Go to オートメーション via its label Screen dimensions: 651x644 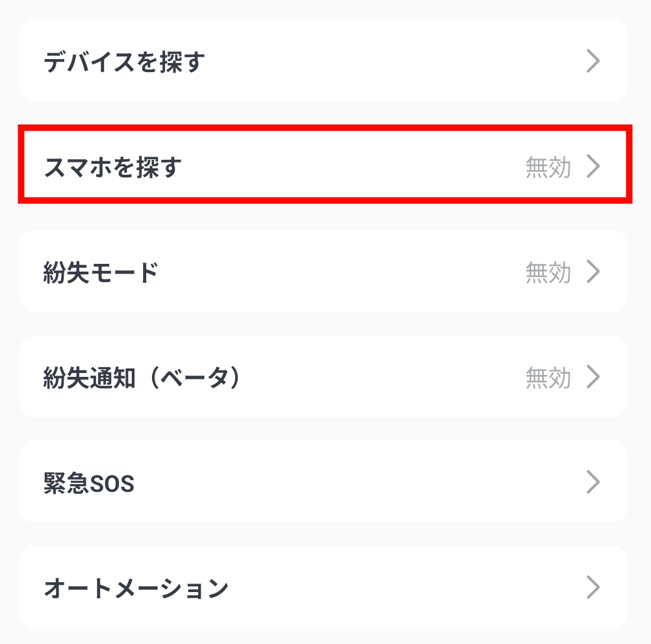click(x=136, y=588)
